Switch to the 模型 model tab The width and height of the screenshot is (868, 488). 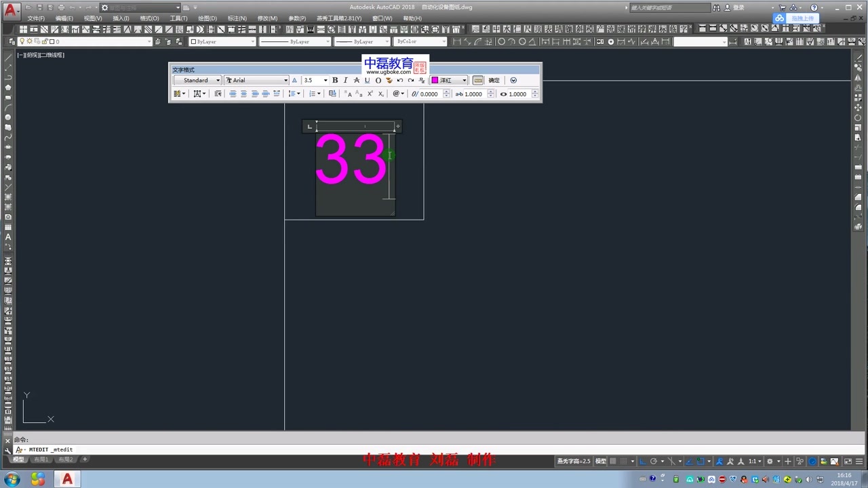[19, 460]
